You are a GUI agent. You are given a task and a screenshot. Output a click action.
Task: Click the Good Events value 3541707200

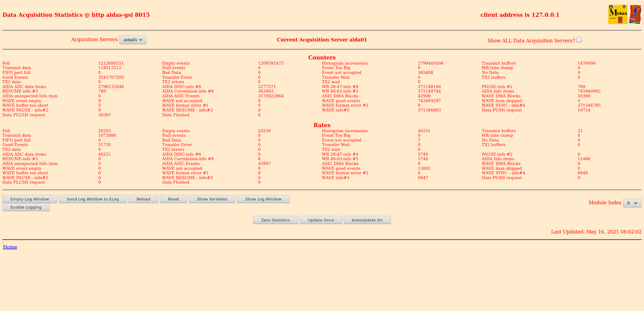pyautogui.click(x=111, y=77)
